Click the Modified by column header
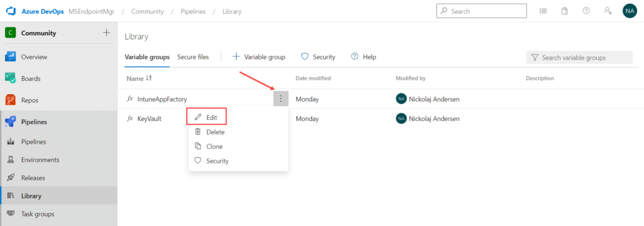The width and height of the screenshot is (644, 226). click(x=411, y=78)
